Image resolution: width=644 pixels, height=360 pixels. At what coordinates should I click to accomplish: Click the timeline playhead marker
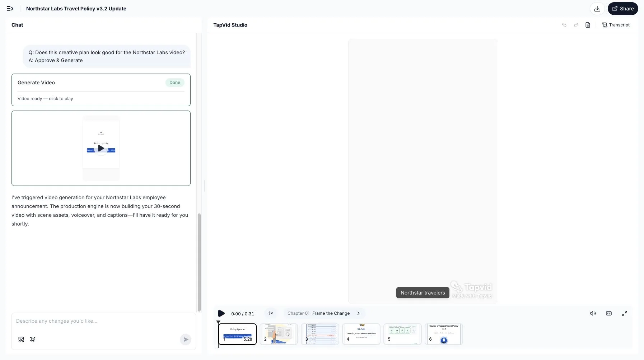point(218,322)
